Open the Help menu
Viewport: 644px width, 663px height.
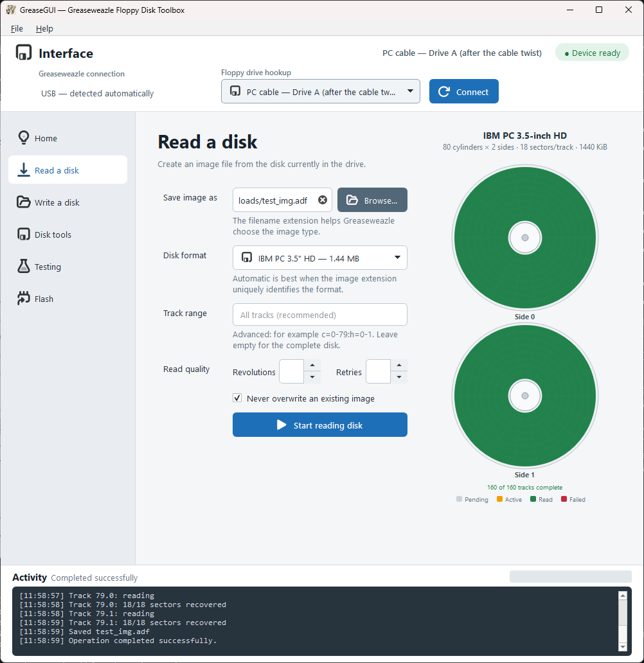44,28
